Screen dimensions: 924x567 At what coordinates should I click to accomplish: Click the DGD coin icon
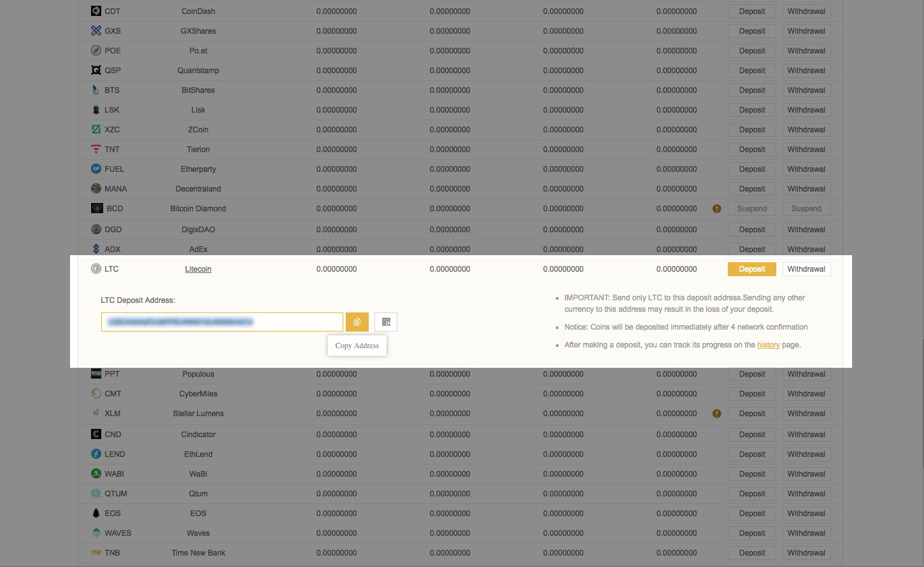click(96, 229)
